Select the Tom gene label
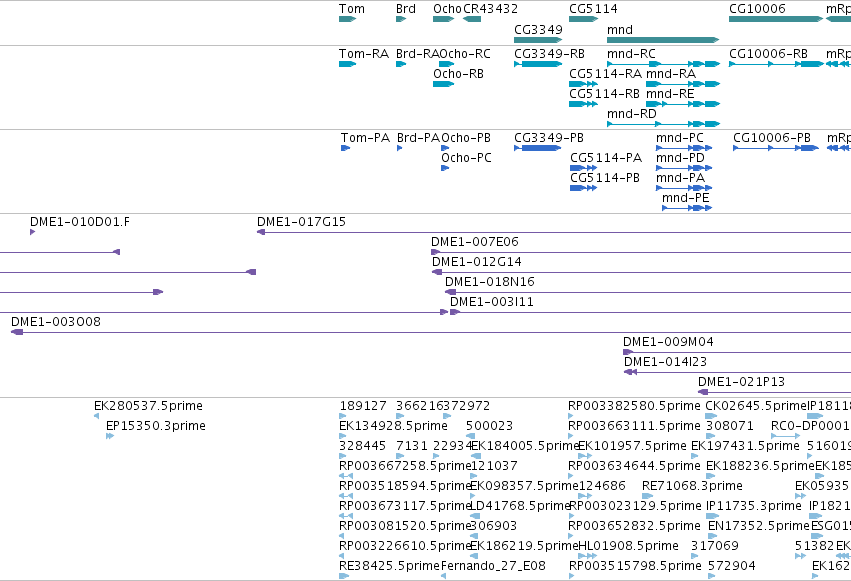Screen dimensions: 851x581 (x=352, y=9)
